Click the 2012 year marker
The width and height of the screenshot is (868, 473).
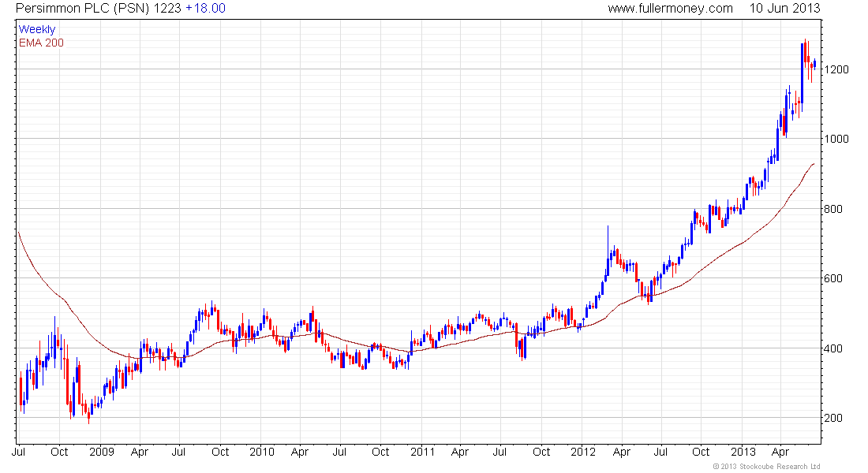point(582,452)
